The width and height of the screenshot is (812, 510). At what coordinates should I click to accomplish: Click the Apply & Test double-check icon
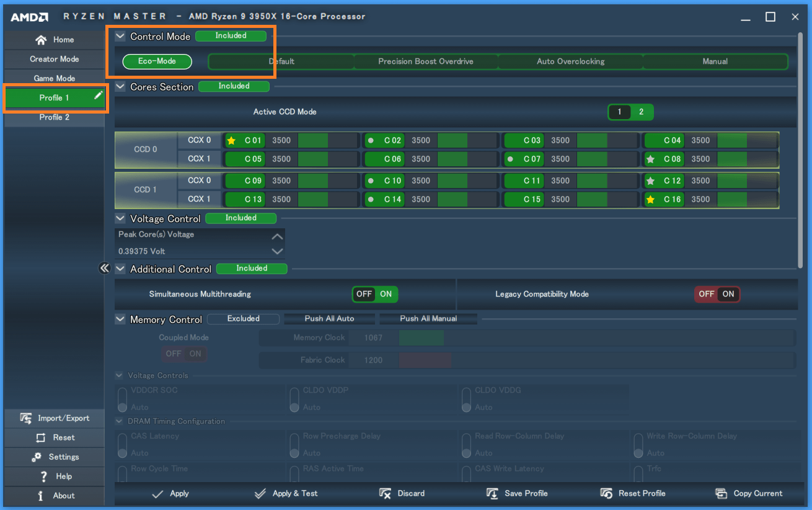260,494
